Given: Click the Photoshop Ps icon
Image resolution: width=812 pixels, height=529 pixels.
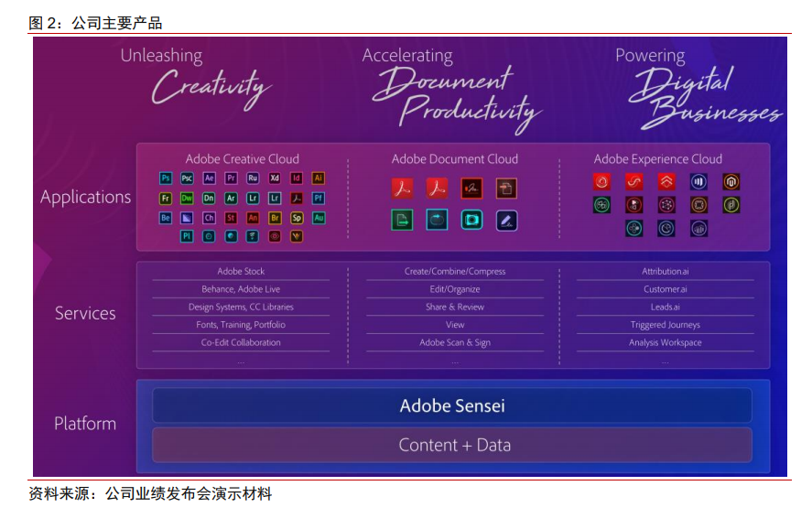Looking at the screenshot, I should (x=165, y=178).
